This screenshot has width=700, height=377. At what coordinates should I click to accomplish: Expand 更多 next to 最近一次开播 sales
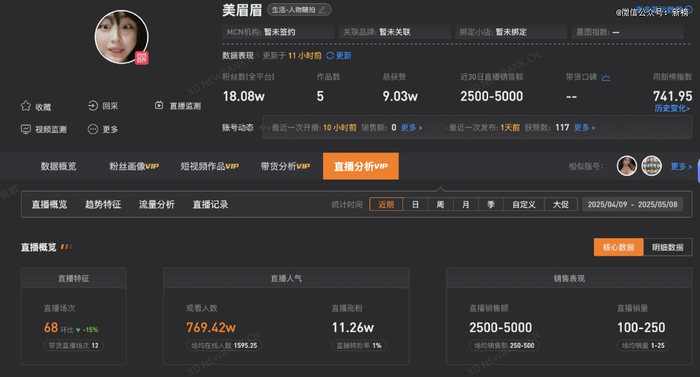(411, 128)
